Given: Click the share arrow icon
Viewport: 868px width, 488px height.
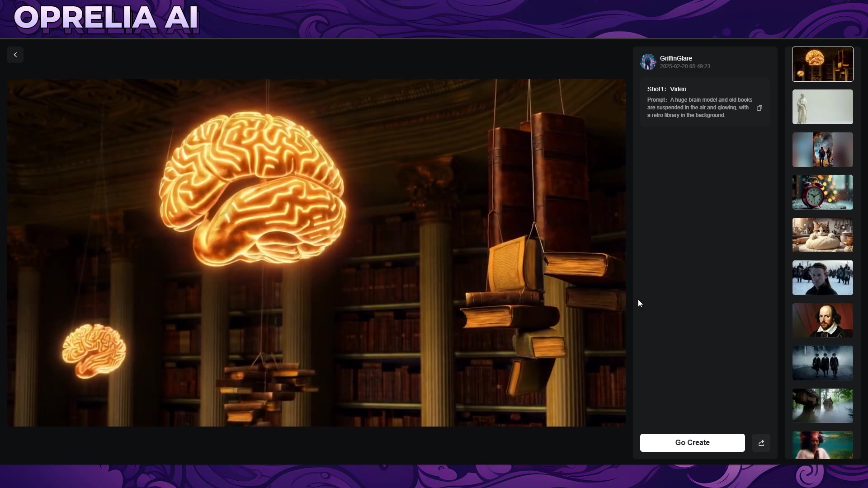Looking at the screenshot, I should [761, 443].
